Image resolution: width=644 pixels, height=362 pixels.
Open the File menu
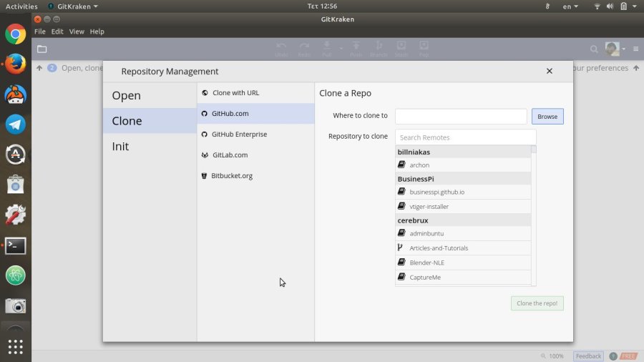point(40,31)
